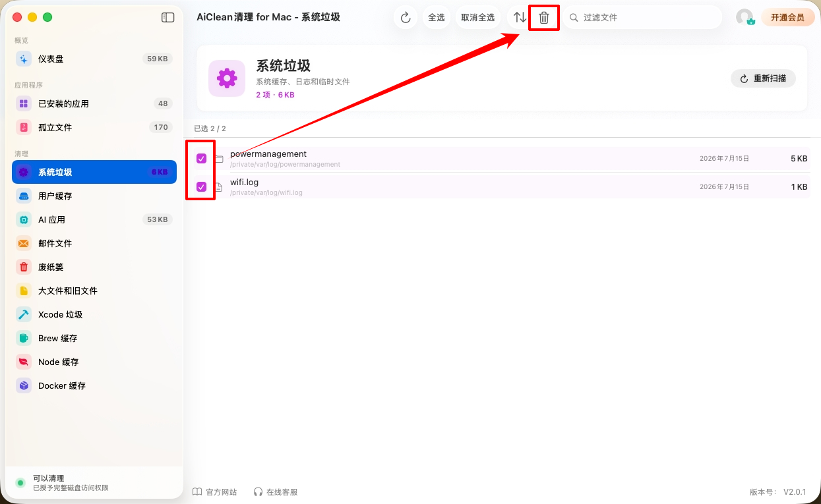Go to AI 应用 section
The width and height of the screenshot is (821, 504).
[x=94, y=219]
